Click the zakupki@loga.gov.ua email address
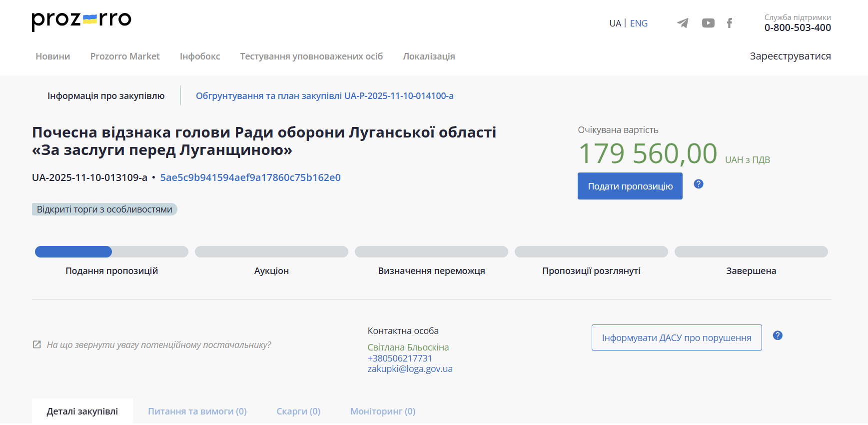Image resolution: width=868 pixels, height=425 pixels. pyautogui.click(x=410, y=369)
